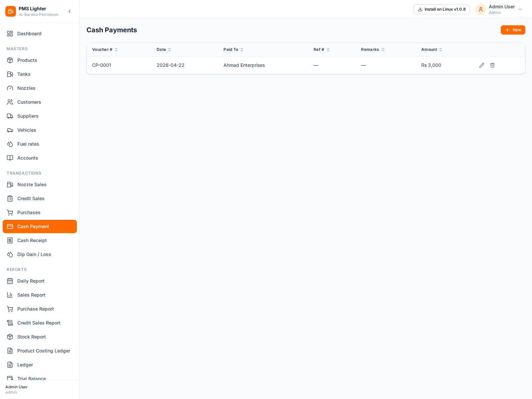The image size is (532, 399).
Task: Click the Stock Report box icon
Action: [x=10, y=337]
